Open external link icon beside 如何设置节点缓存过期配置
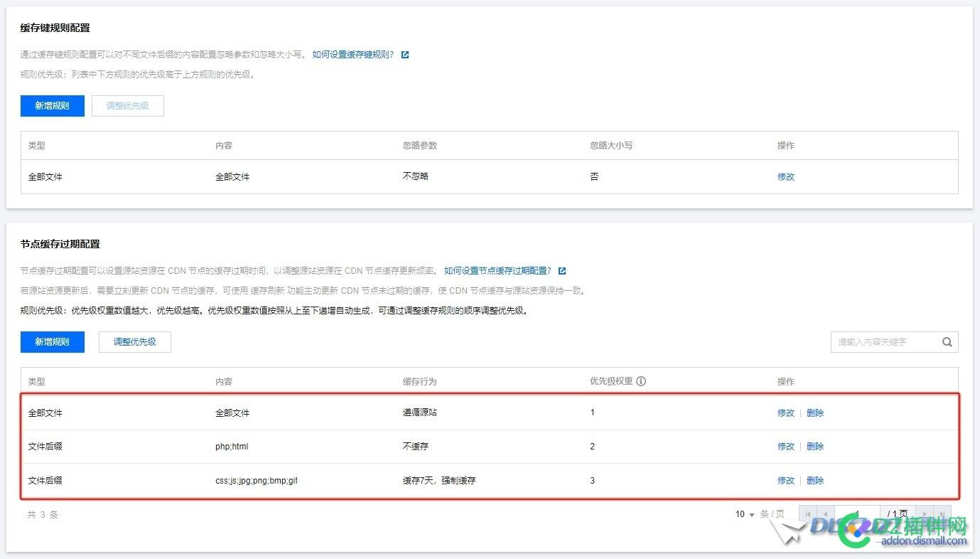The image size is (980, 559). (562, 271)
